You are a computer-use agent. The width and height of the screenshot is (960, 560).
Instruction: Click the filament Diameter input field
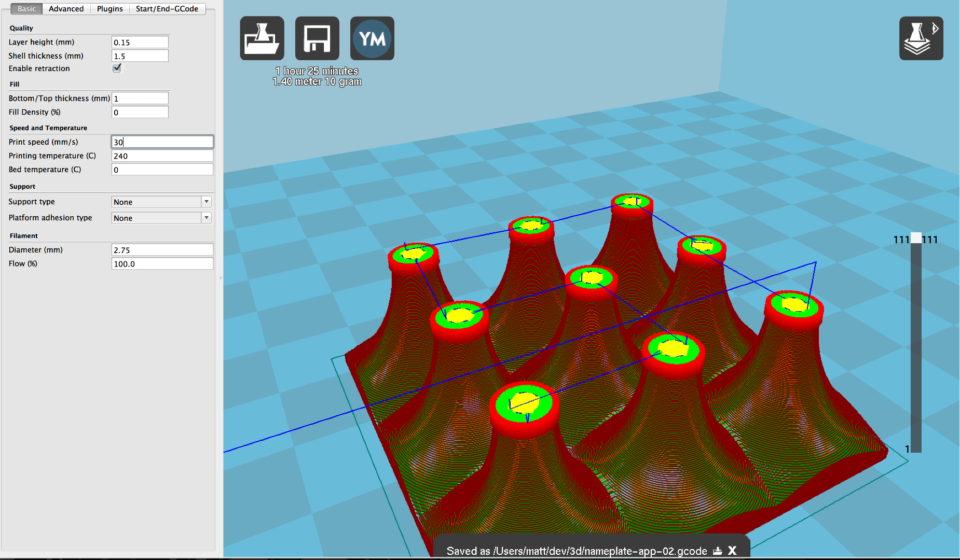[162, 249]
